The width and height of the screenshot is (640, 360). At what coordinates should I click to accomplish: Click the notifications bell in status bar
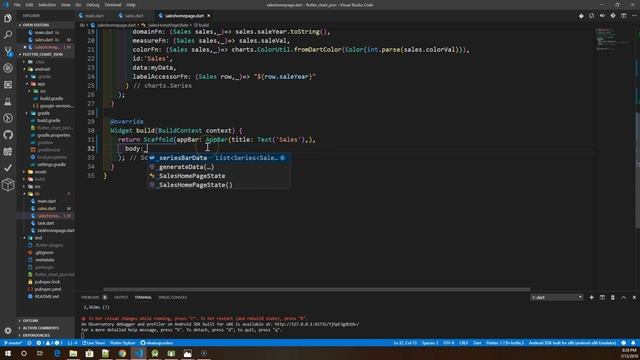(x=633, y=343)
